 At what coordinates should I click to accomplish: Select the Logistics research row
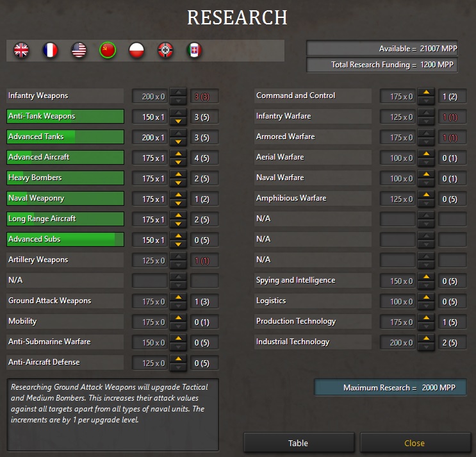[x=313, y=301]
